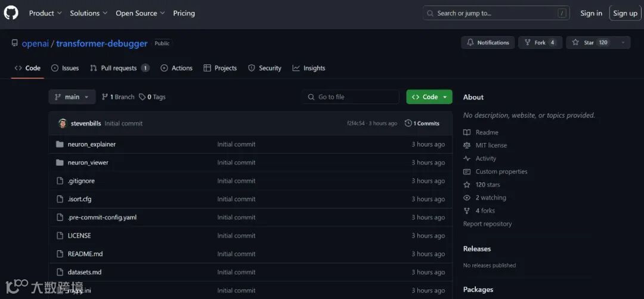Click the Report repository link
The height and width of the screenshot is (299, 644).
point(488,224)
